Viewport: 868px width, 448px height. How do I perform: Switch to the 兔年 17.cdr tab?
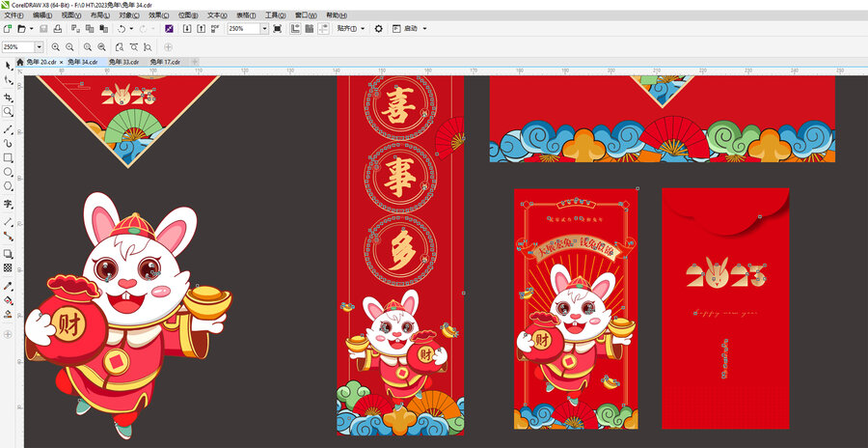coord(165,62)
